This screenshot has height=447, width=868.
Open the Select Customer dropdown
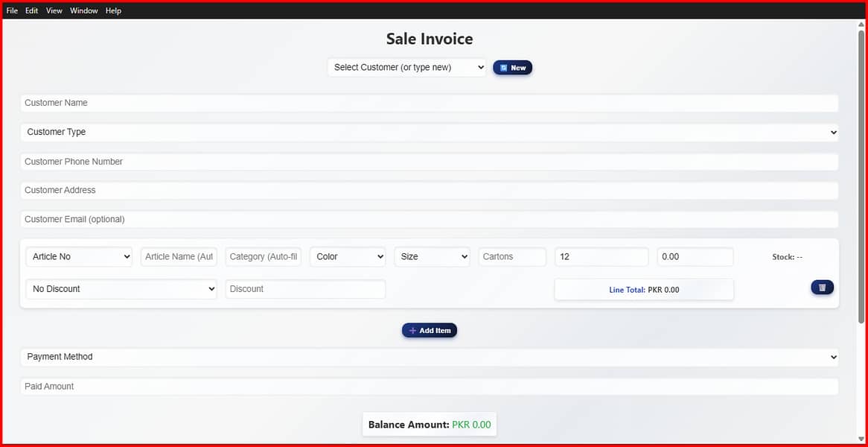click(406, 67)
